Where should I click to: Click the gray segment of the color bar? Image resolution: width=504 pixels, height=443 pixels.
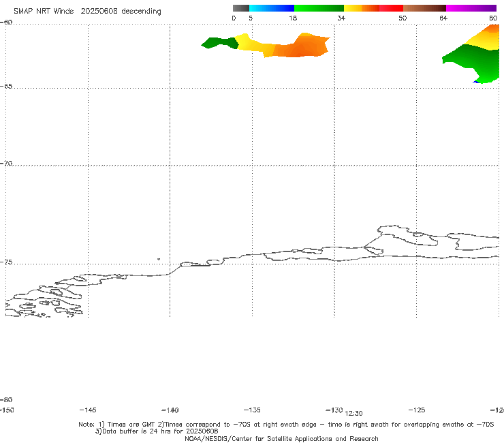(x=240, y=8)
